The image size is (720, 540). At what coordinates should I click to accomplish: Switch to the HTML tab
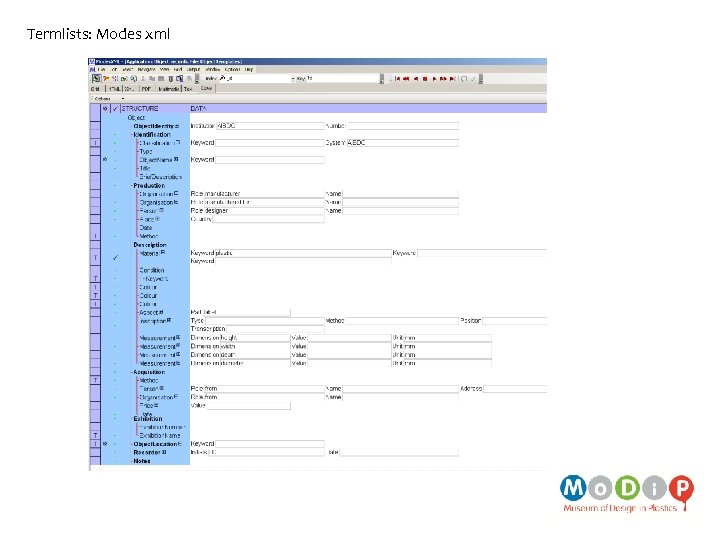tap(115, 89)
